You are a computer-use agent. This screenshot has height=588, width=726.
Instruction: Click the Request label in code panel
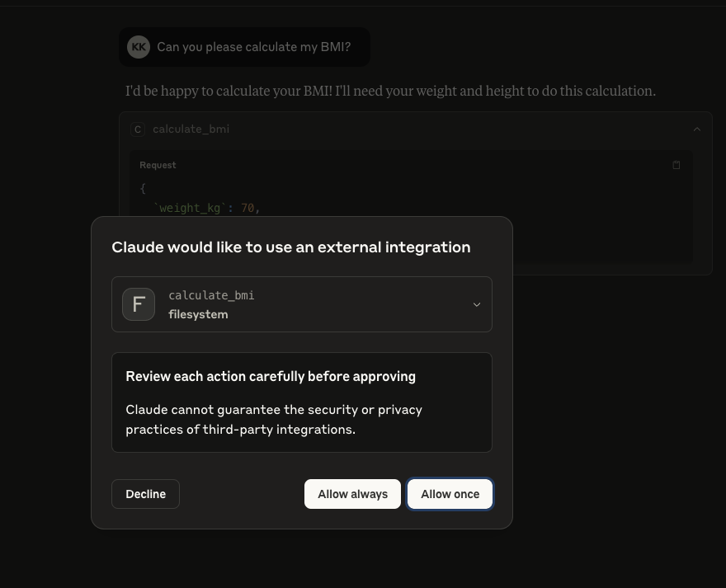158,165
